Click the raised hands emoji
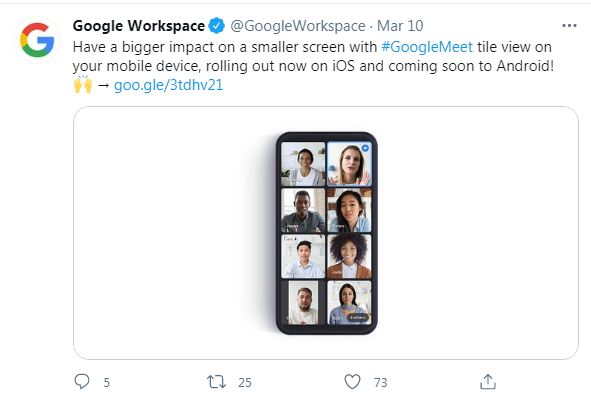The height and width of the screenshot is (401, 591). point(83,84)
